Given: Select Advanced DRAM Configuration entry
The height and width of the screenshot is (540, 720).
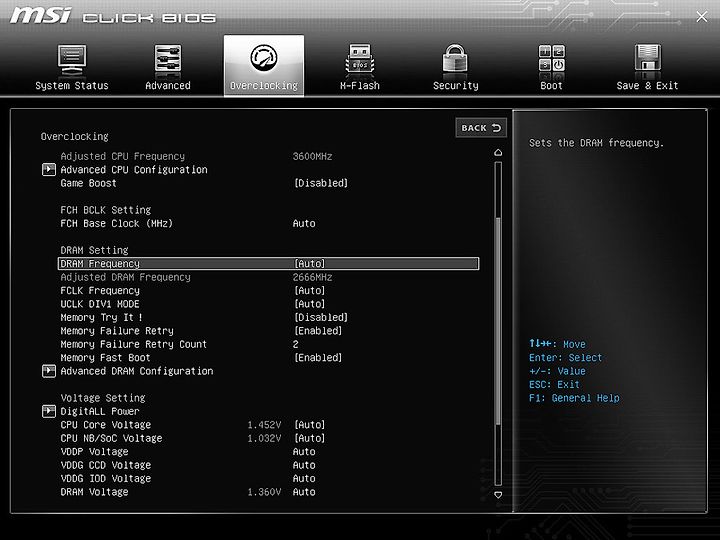Looking at the screenshot, I should point(136,371).
